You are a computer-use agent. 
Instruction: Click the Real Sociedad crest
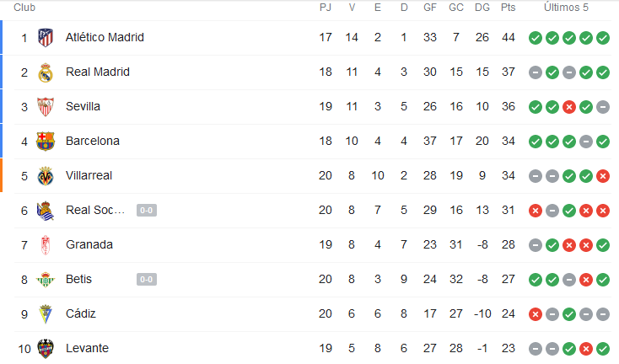[46, 211]
